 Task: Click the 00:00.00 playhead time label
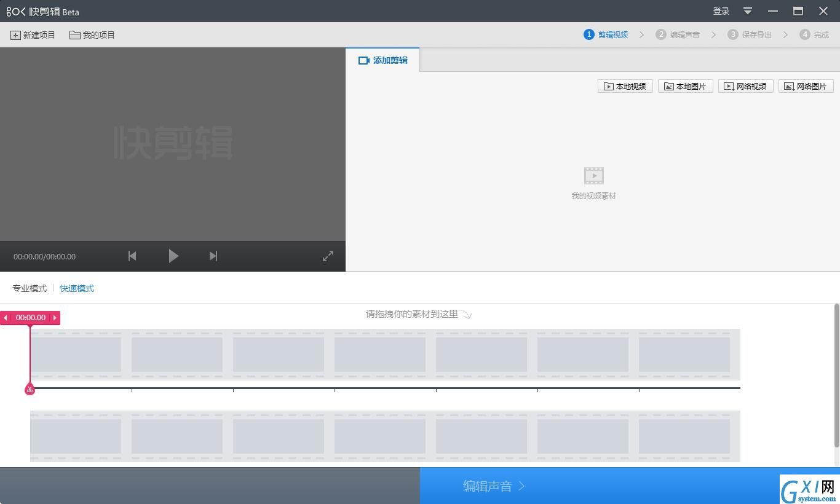(31, 318)
